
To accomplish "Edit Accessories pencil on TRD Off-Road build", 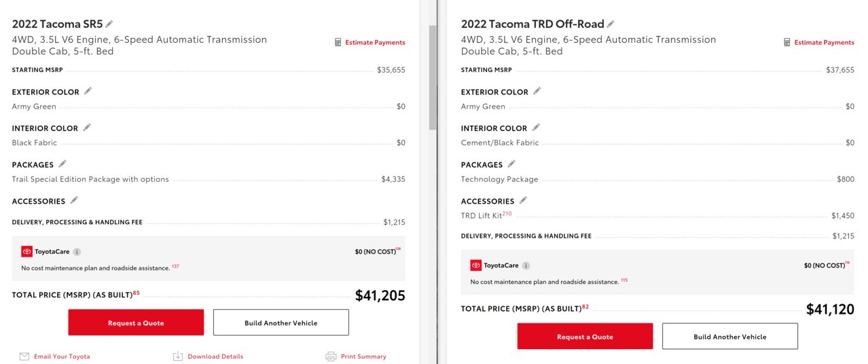I will (523, 200).
